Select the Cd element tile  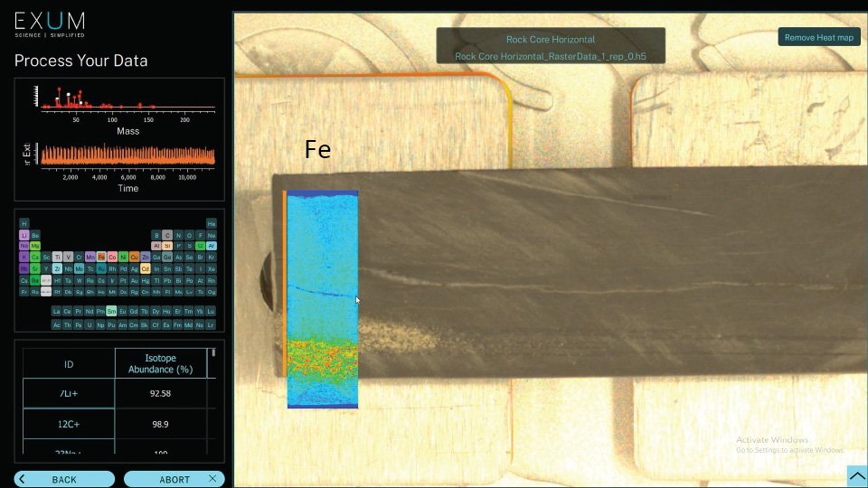pyautogui.click(x=145, y=268)
